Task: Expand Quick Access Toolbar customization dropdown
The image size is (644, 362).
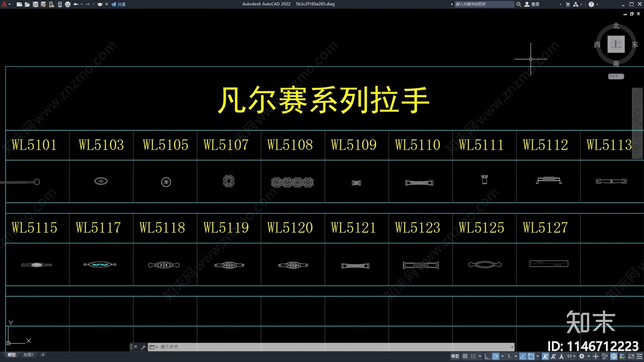Action: (x=107, y=4)
